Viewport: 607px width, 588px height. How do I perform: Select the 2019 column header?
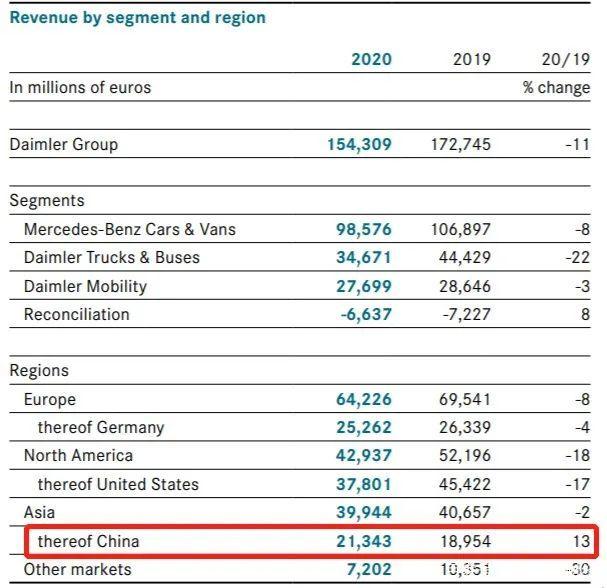[x=472, y=58]
